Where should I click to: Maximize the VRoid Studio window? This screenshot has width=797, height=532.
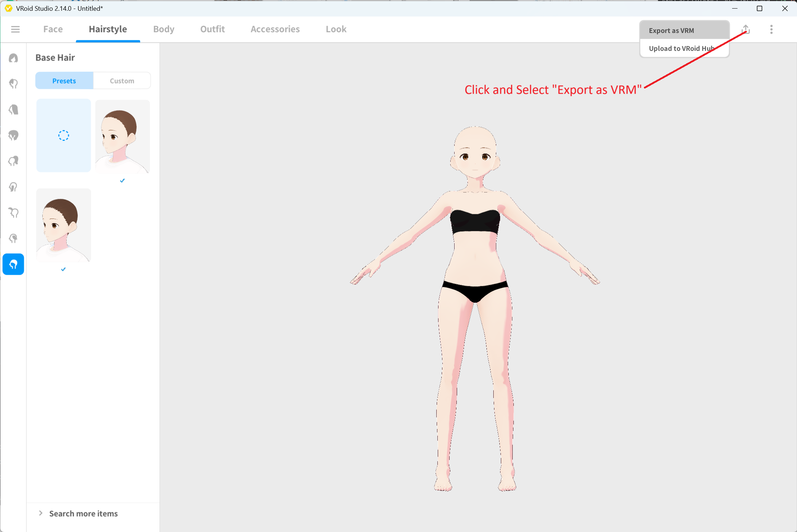(759, 8)
